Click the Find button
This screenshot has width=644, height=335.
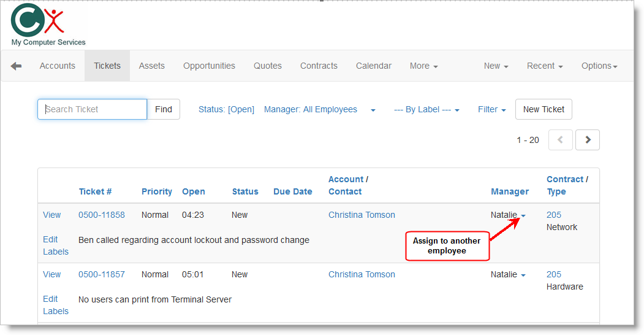tap(164, 109)
